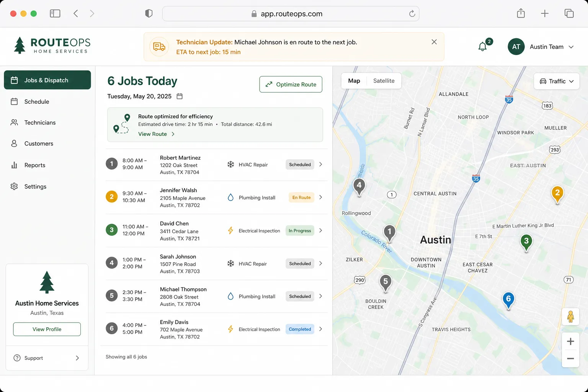588x392 pixels.
Task: Click the AT account avatar
Action: pos(516,47)
